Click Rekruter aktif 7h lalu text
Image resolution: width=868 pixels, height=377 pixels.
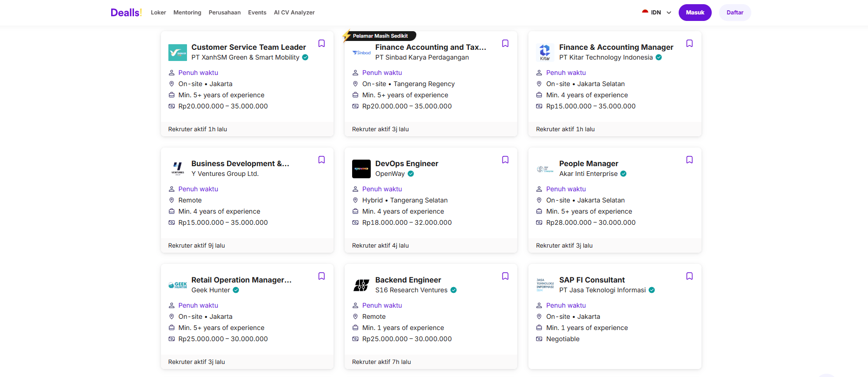(381, 362)
